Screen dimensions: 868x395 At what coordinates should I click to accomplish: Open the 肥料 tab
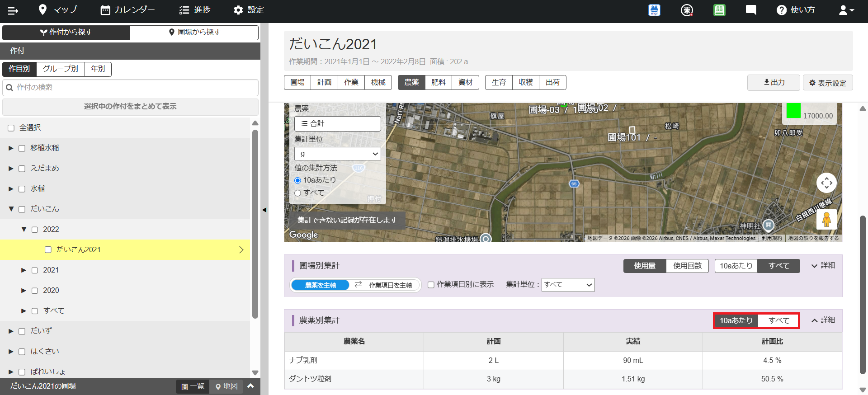[x=439, y=82]
